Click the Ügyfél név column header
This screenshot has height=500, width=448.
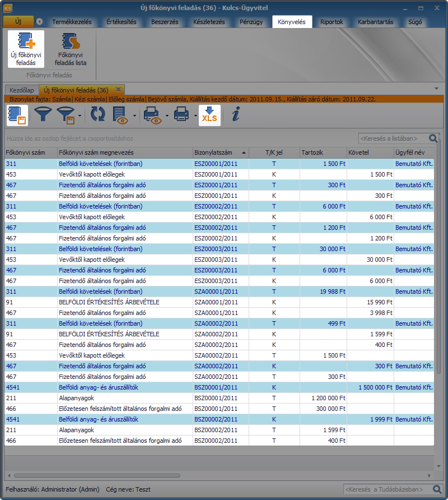(414, 152)
